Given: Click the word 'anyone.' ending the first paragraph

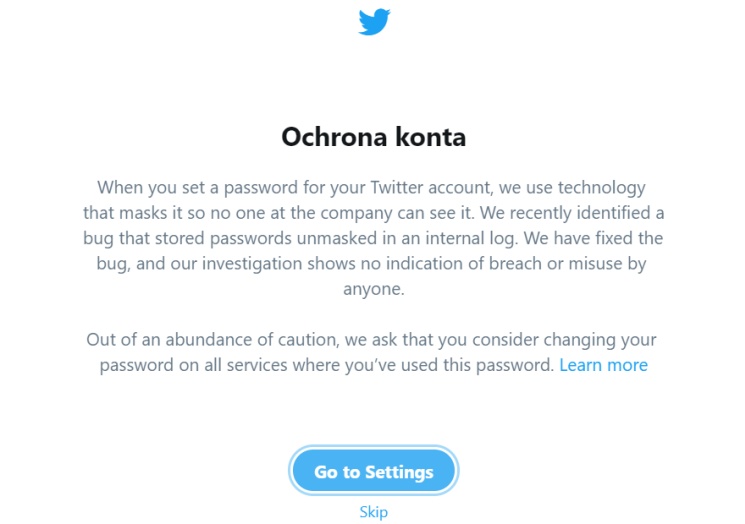Looking at the screenshot, I should click(x=373, y=289).
